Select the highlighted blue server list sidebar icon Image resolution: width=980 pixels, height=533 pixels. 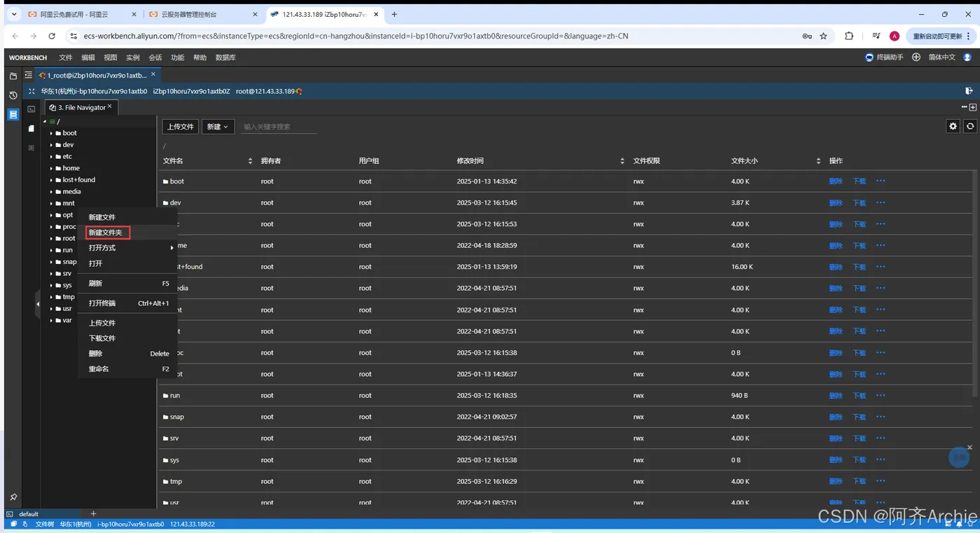tap(13, 114)
